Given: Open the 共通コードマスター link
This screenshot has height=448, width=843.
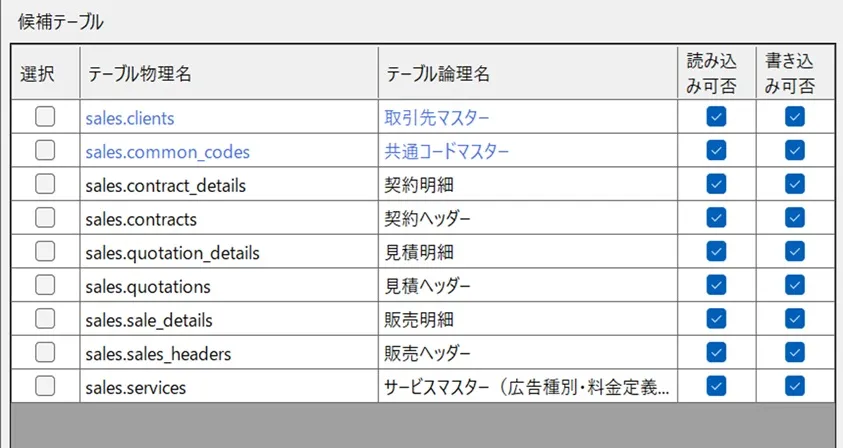Looking at the screenshot, I should click(446, 152).
